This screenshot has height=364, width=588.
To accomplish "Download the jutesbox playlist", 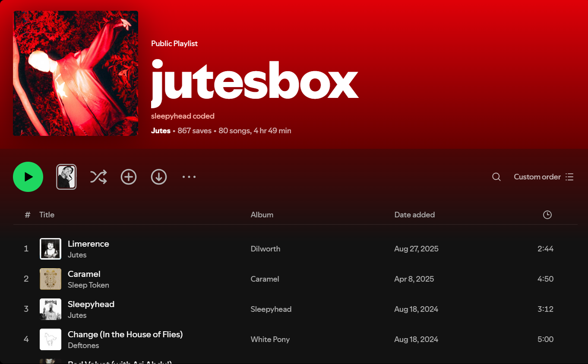I will tap(159, 177).
